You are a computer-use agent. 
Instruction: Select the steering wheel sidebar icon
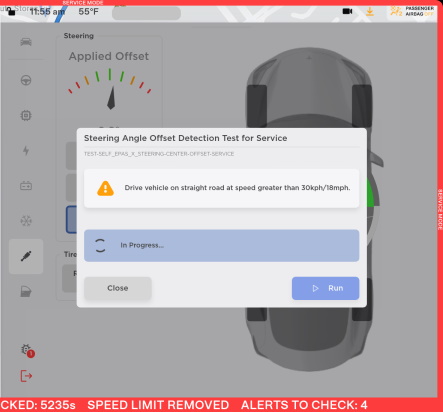[x=26, y=80]
